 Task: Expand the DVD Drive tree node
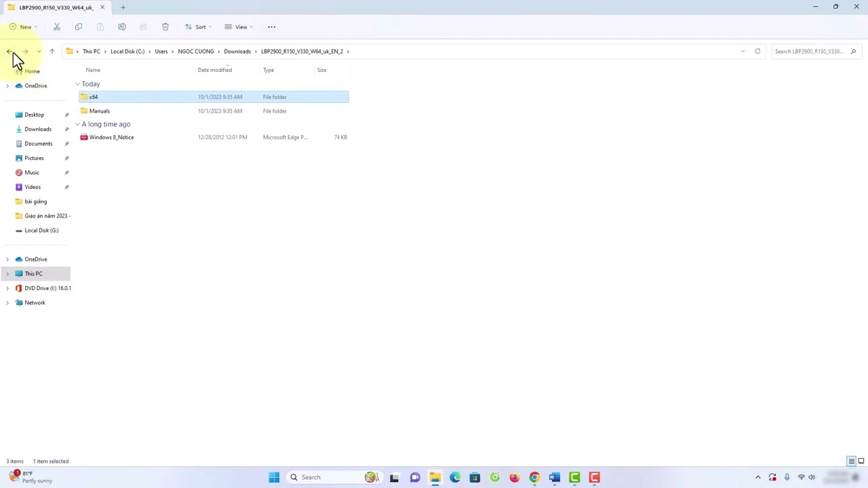coord(7,288)
